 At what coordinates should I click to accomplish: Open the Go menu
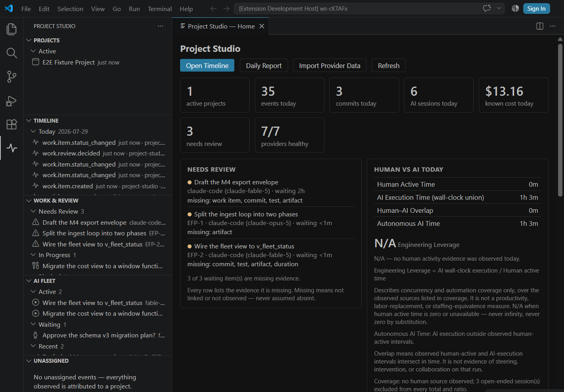[x=117, y=9]
